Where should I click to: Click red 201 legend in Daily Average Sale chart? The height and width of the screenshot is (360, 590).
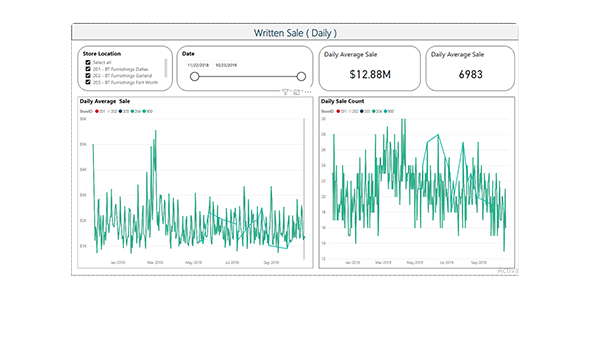[x=100, y=111]
